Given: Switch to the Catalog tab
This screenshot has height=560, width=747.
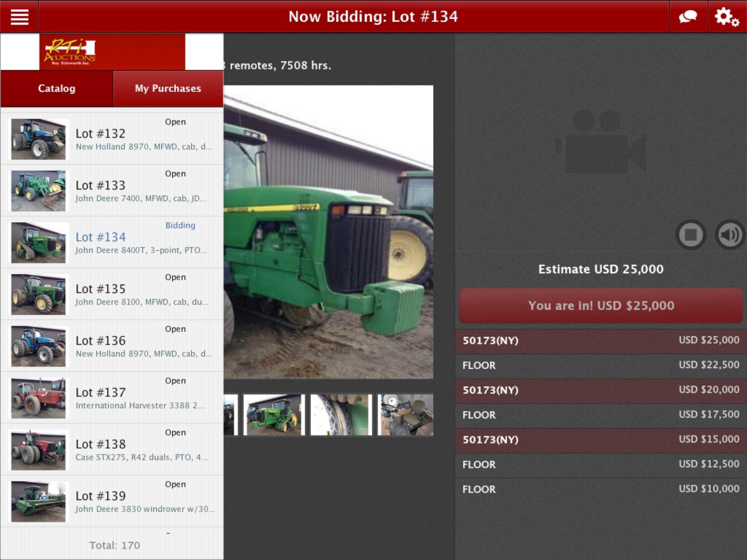Looking at the screenshot, I should 57,89.
